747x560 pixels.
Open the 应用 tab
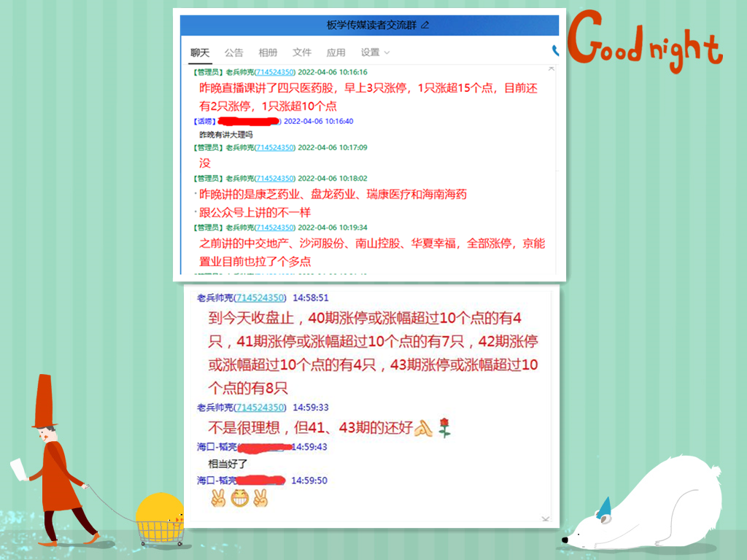pos(336,52)
